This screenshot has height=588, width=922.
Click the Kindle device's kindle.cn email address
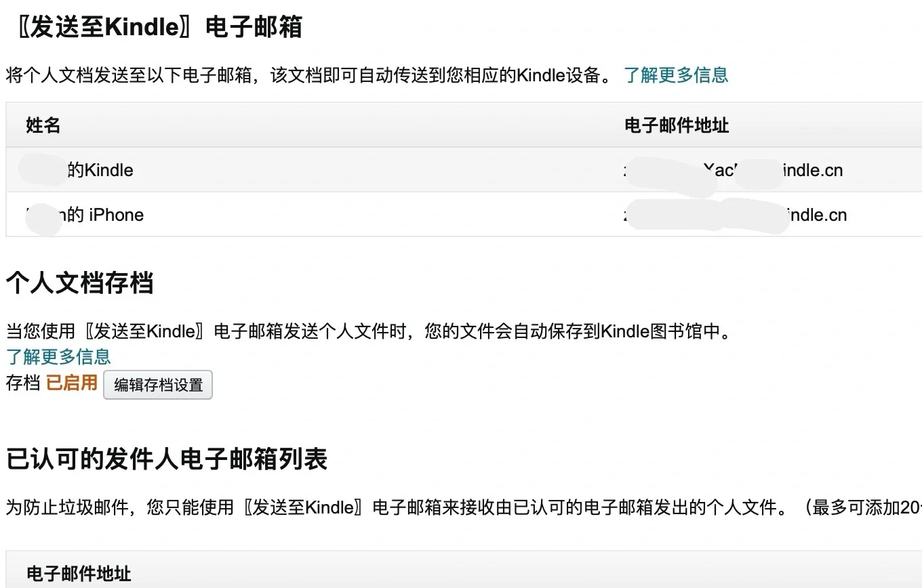(x=734, y=170)
